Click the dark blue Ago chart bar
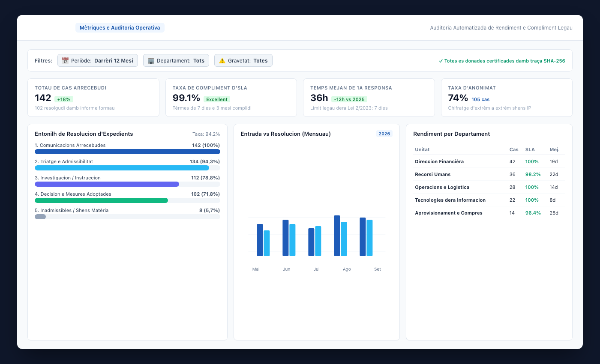600x364 pixels. coord(337,236)
